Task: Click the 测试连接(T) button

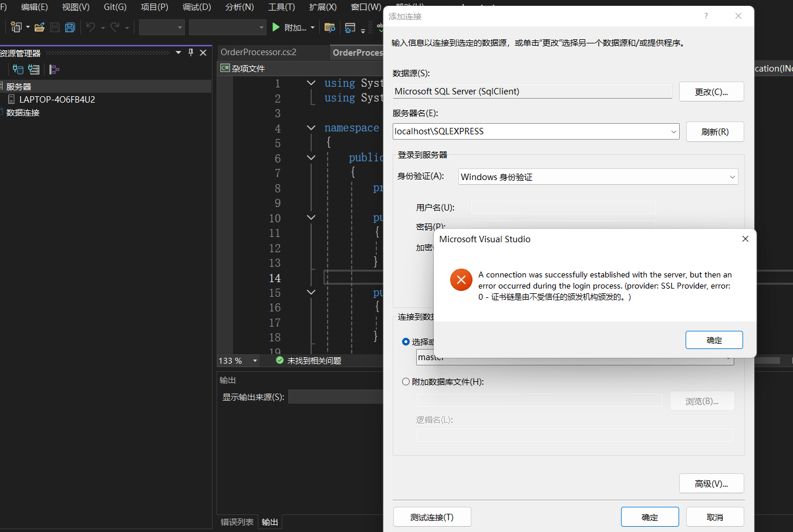Action: pos(432,517)
